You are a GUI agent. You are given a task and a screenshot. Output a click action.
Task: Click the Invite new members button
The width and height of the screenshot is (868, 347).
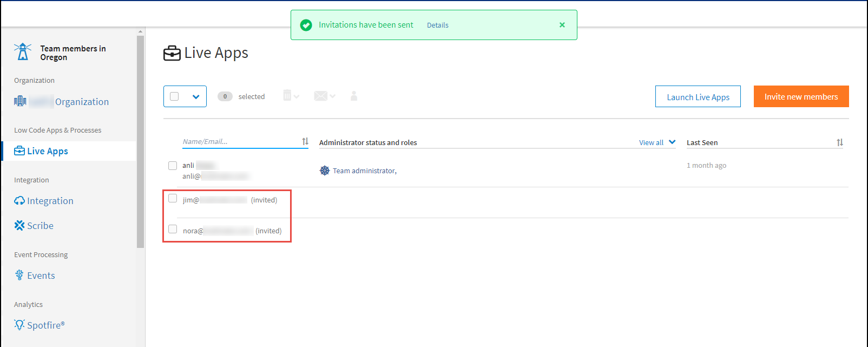[801, 96]
